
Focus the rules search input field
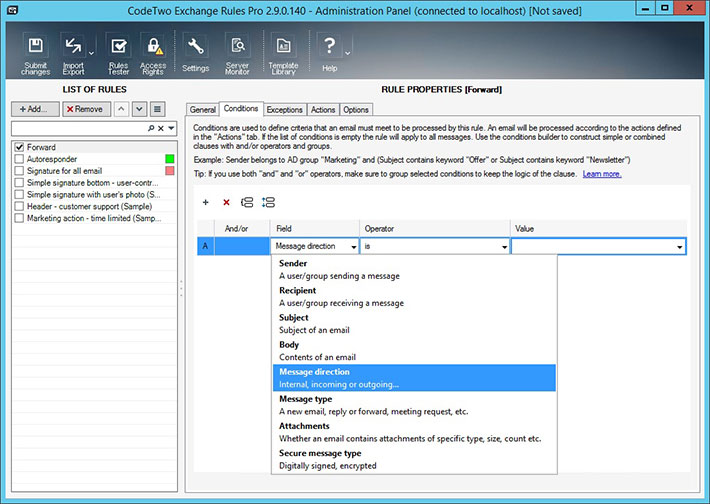click(x=79, y=128)
